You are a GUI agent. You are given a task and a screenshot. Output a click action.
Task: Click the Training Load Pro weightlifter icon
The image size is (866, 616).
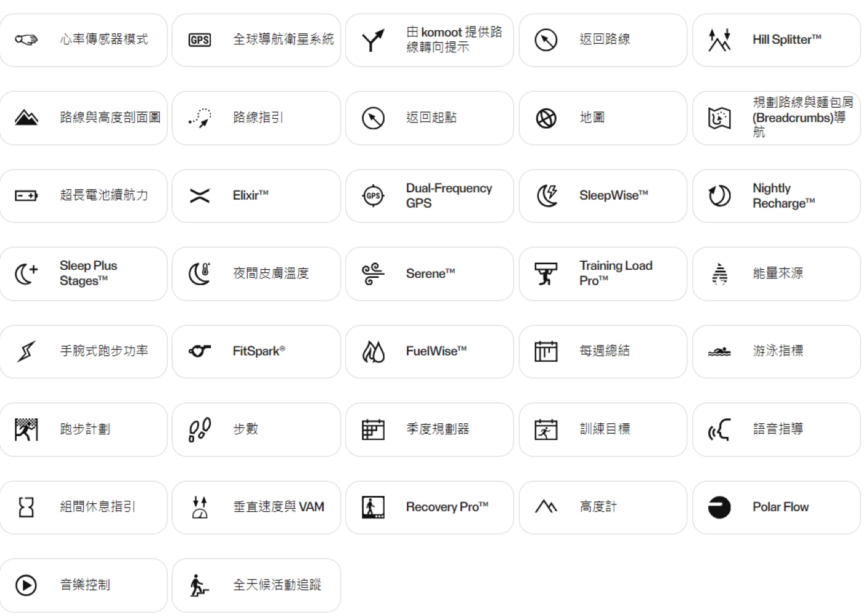(546, 274)
